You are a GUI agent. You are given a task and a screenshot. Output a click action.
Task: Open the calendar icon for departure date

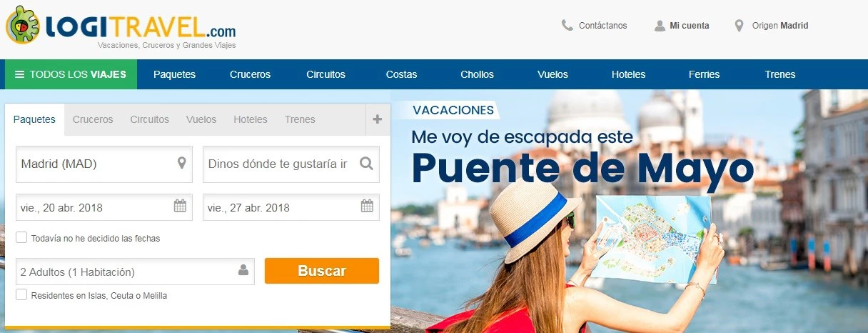(180, 207)
